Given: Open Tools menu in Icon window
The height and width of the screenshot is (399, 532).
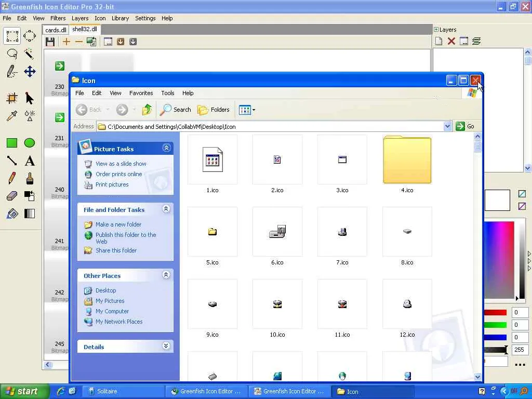Looking at the screenshot, I should click(168, 93).
